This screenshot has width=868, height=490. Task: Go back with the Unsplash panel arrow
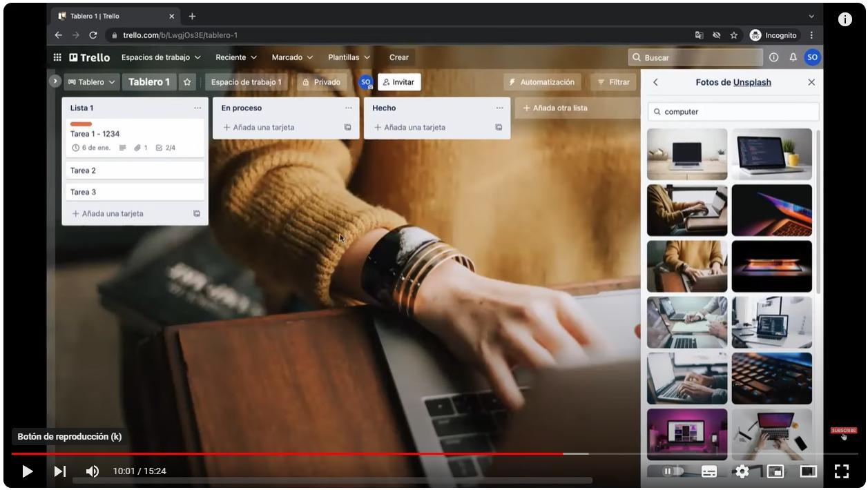655,82
